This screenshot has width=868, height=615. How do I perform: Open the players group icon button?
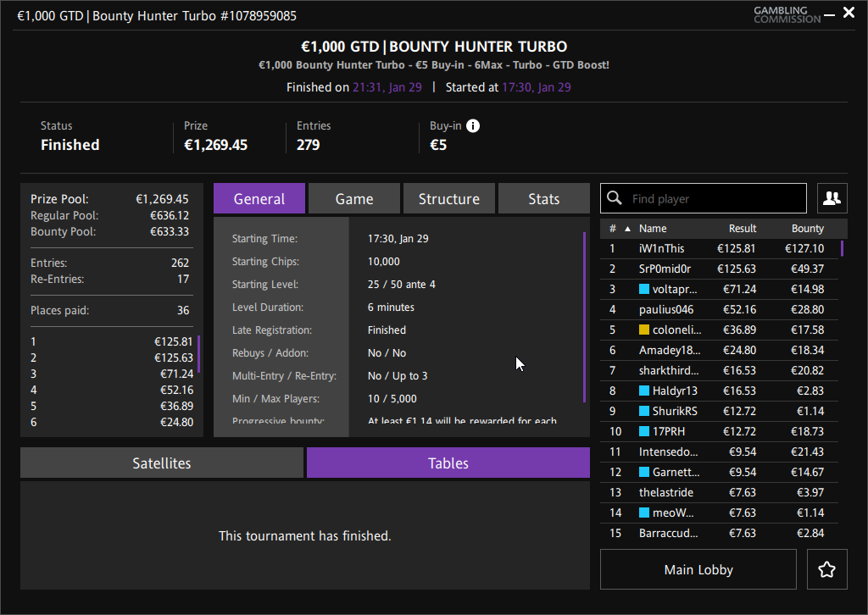pos(832,198)
